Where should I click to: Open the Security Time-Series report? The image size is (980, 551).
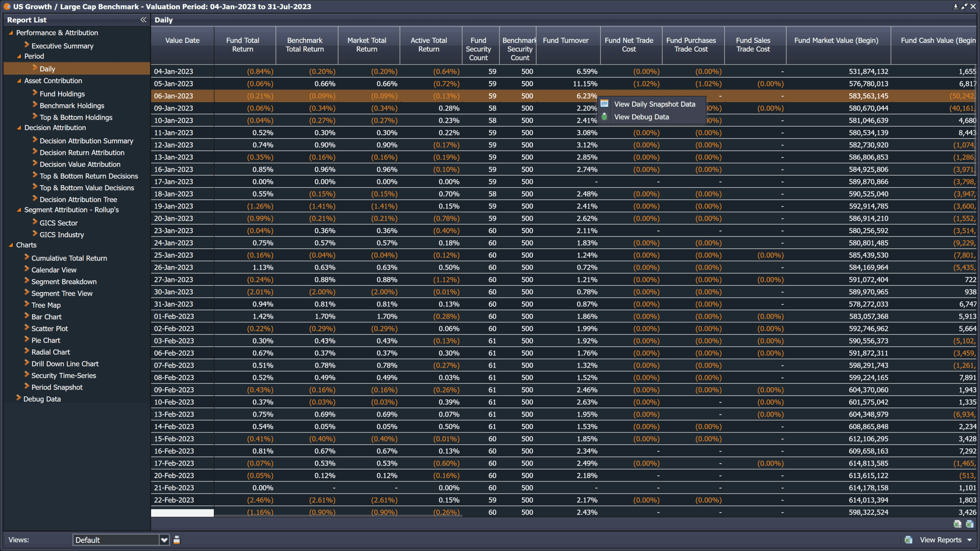pos(64,376)
